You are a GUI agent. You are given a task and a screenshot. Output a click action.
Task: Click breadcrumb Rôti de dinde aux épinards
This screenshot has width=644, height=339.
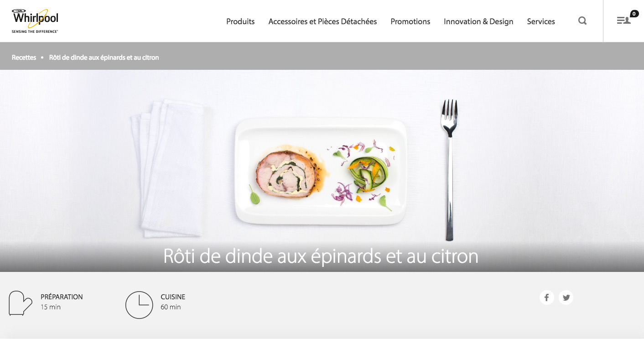pyautogui.click(x=104, y=57)
